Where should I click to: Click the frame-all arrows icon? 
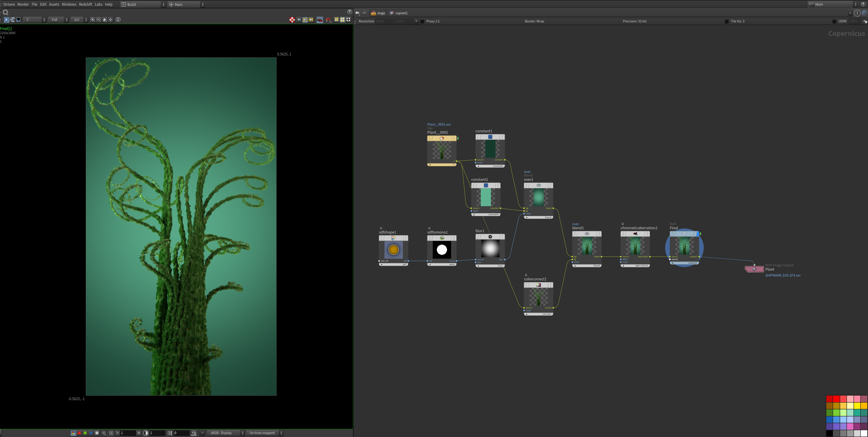coord(111,19)
